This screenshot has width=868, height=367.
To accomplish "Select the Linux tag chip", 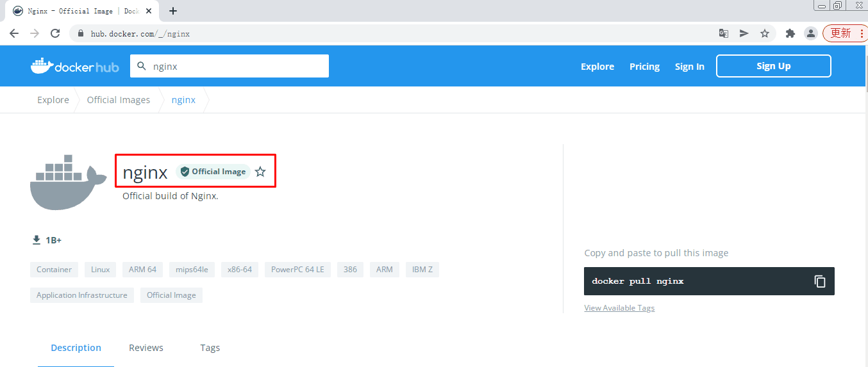I will coord(100,270).
